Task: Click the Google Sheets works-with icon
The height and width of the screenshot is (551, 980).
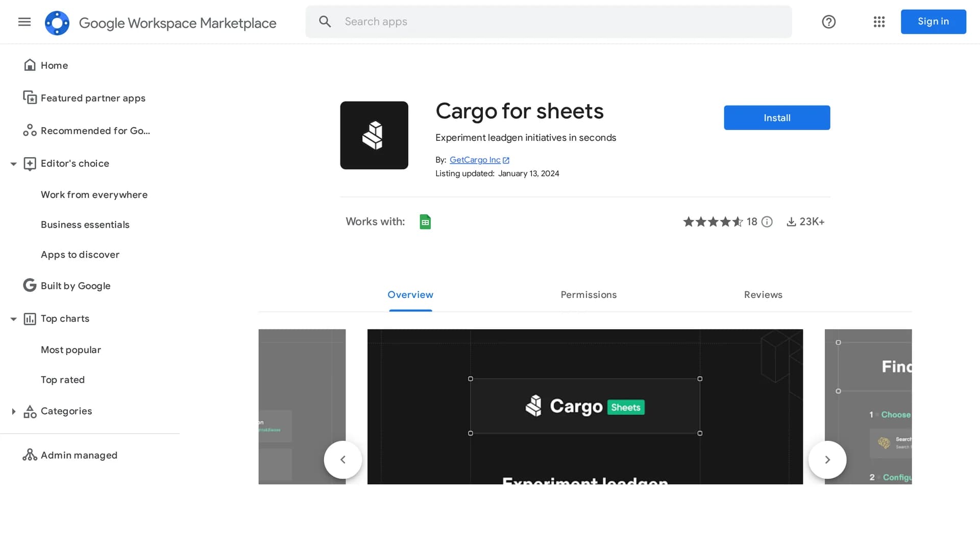Action: pos(425,221)
